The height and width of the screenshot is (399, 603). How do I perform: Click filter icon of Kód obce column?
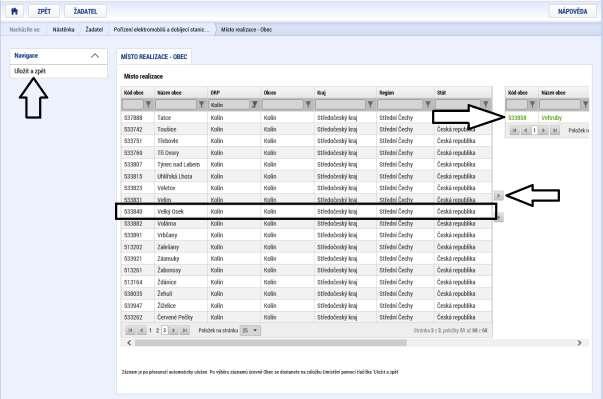click(x=148, y=104)
